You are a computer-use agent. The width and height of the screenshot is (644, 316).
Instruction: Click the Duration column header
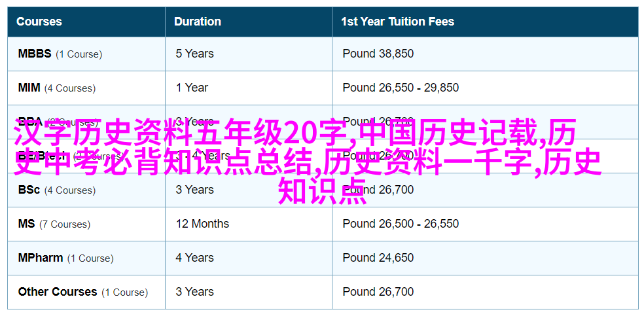[x=198, y=22]
